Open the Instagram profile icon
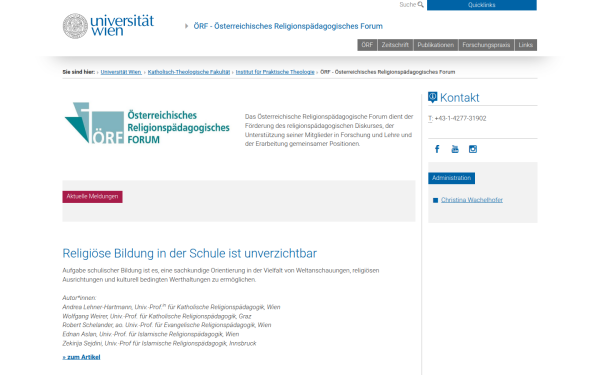Image resolution: width=600 pixels, height=375 pixels. 473,149
